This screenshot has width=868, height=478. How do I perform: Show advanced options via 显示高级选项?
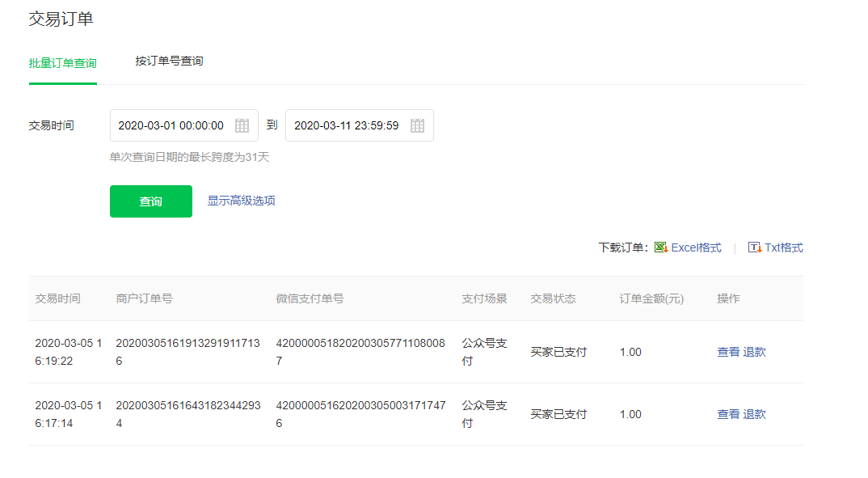coord(242,201)
